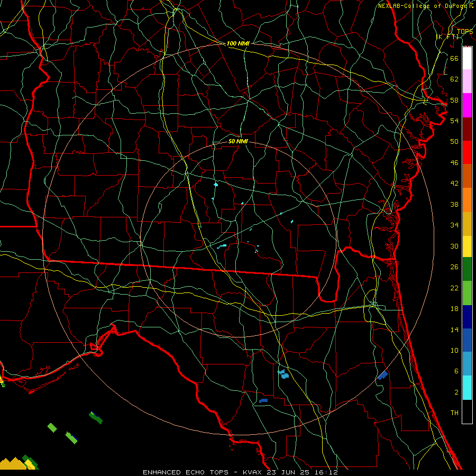The width and height of the screenshot is (476, 476).
Task: Click the medium blue legend swatch
Action: coord(467,340)
